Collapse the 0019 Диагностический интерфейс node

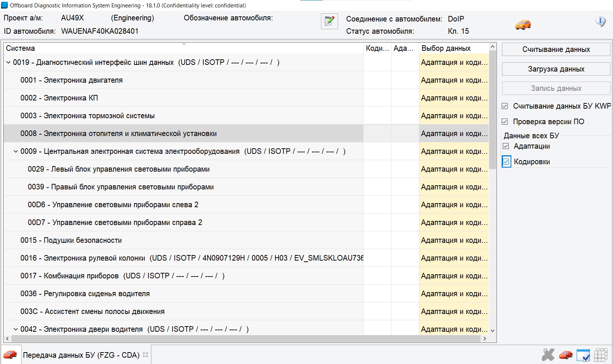[8, 62]
